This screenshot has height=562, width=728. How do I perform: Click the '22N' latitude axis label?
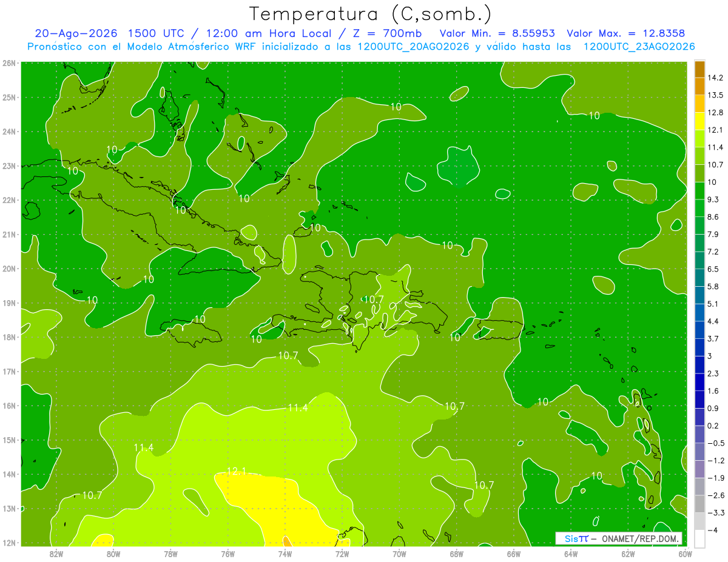(x=8, y=200)
